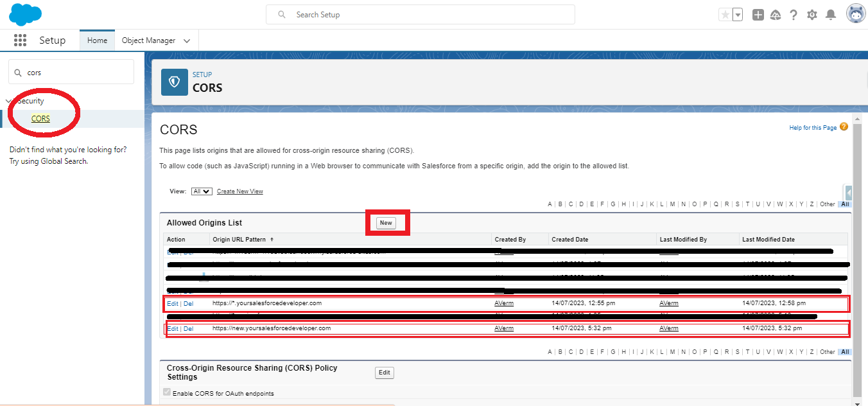Select CORS in the Security tree
868x406 pixels.
[40, 119]
